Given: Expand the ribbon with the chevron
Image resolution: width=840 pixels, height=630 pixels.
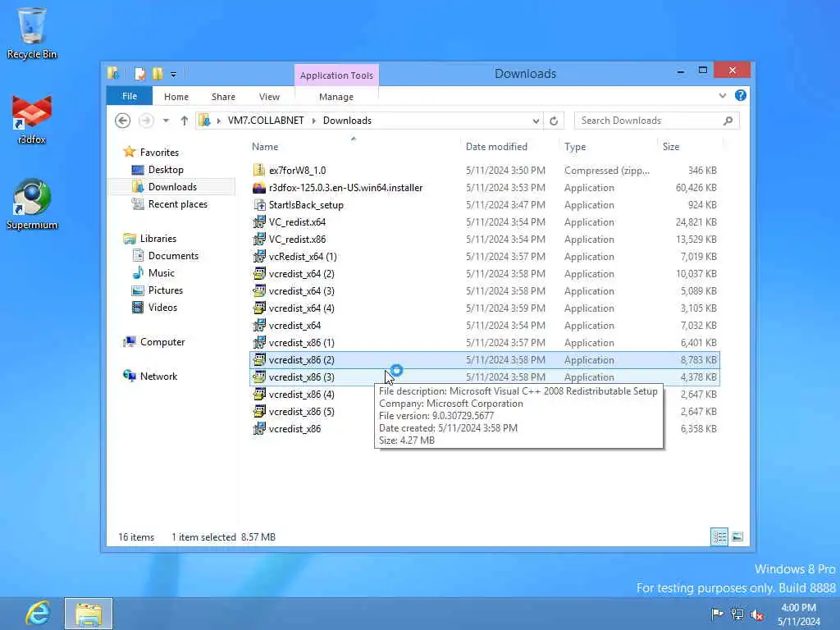Looking at the screenshot, I should tap(723, 96).
